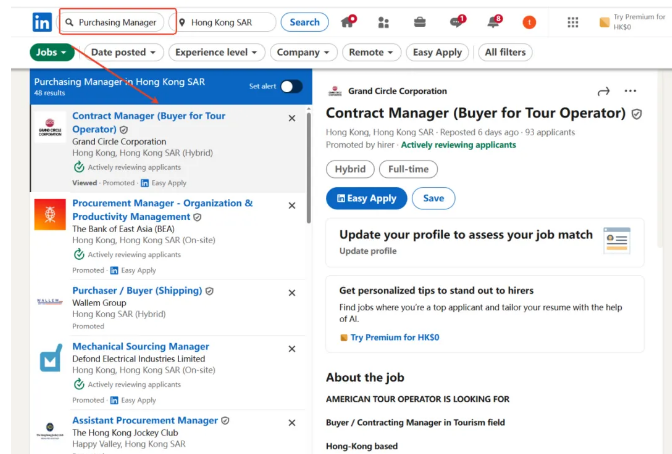Click the LinkedIn logo icon
Screen dimensions: 672x454
click(x=43, y=22)
